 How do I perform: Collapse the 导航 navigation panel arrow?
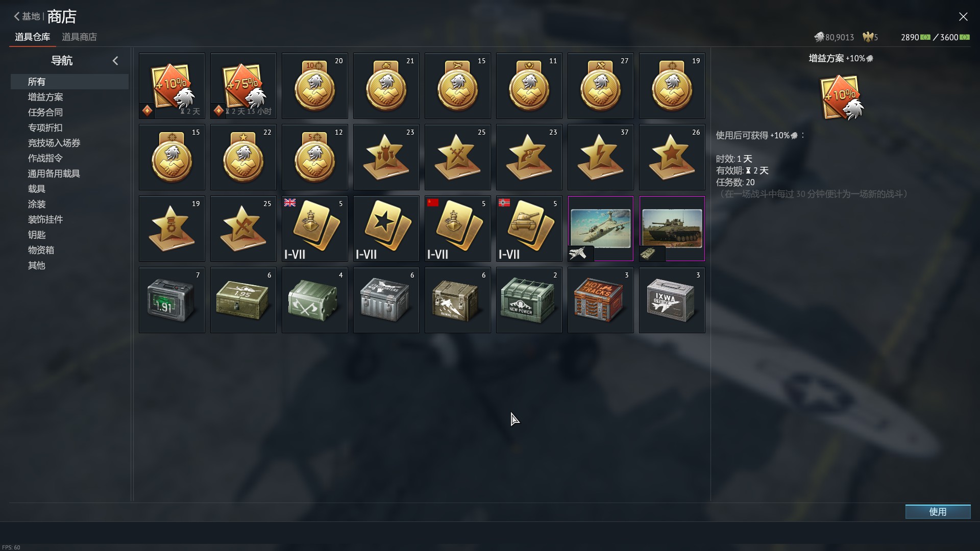115,61
